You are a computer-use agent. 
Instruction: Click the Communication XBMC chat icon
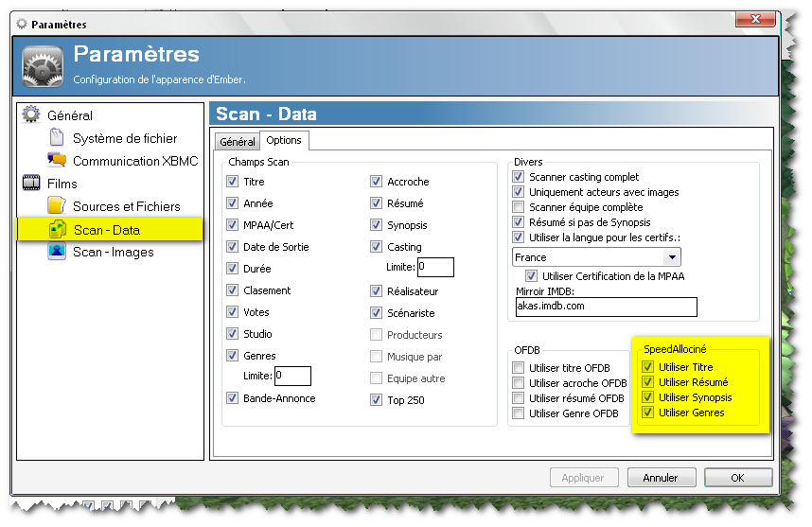(57, 160)
